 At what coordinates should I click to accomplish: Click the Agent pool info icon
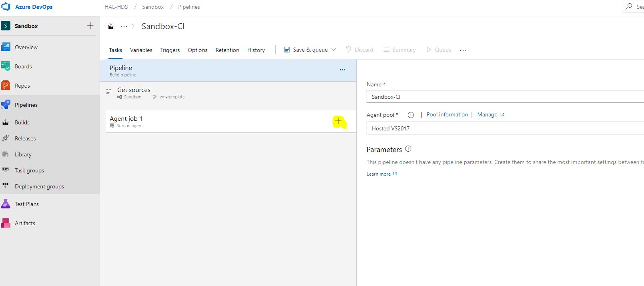click(x=411, y=115)
